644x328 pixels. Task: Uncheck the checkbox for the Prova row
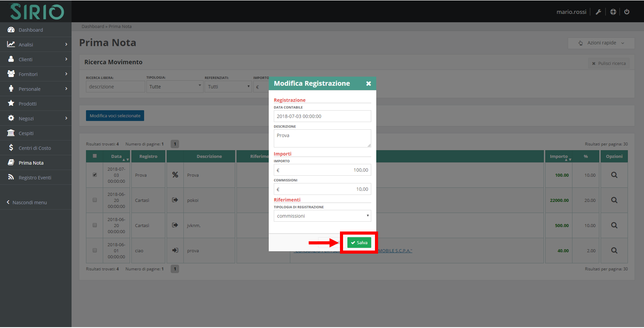(94, 175)
